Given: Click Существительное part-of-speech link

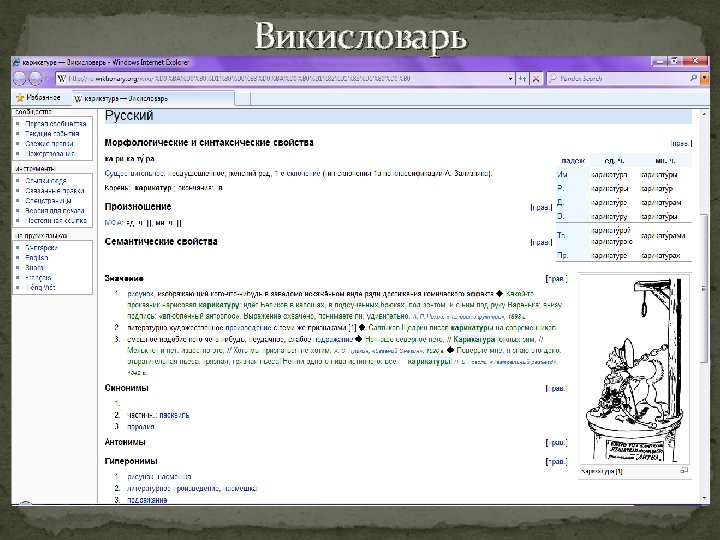Looking at the screenshot, I should (134, 174).
